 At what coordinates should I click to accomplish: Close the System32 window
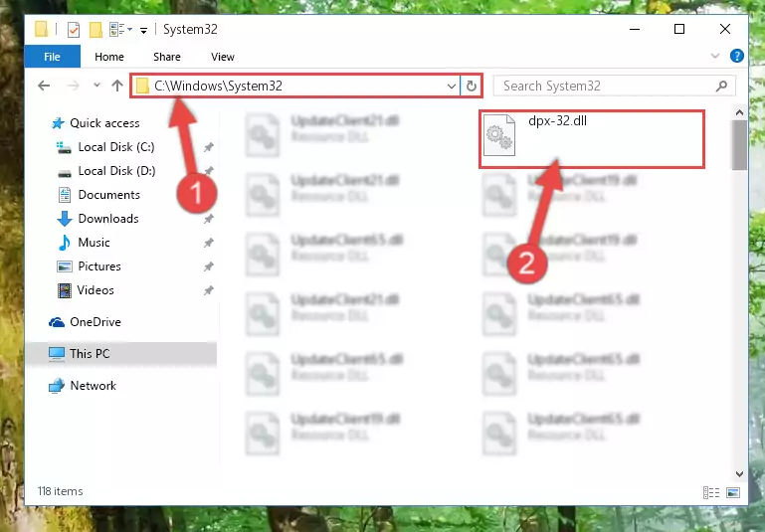725,29
